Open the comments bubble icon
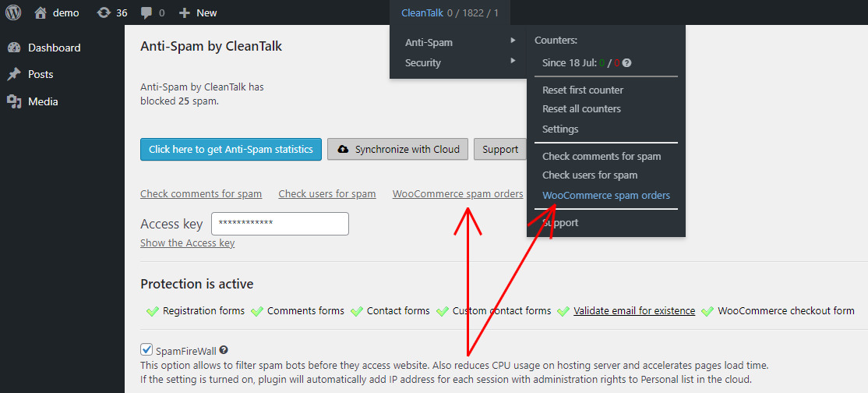 [146, 12]
